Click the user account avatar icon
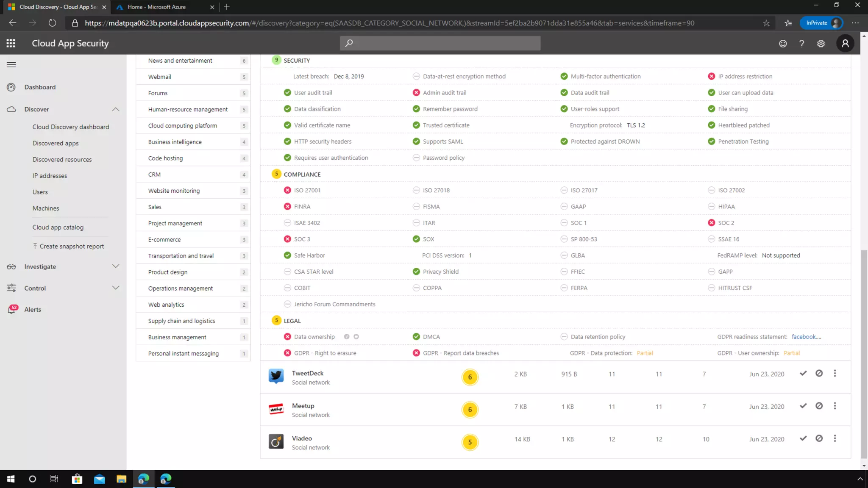The image size is (868, 488). click(845, 43)
